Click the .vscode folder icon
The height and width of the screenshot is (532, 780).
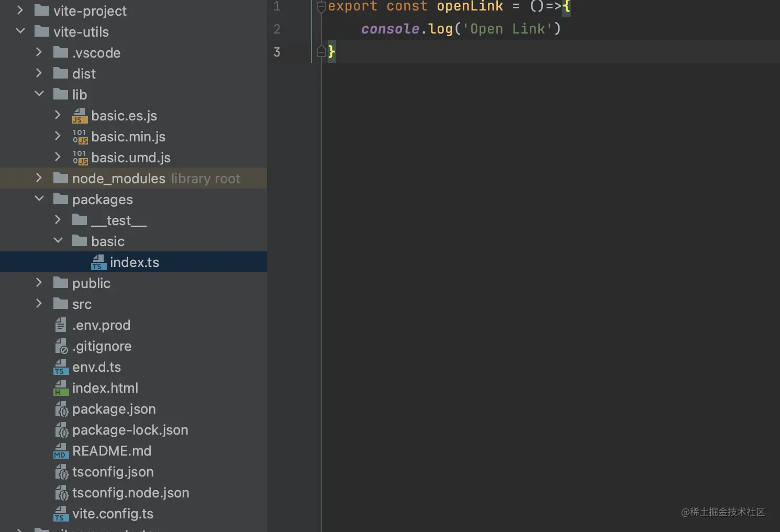point(61,52)
